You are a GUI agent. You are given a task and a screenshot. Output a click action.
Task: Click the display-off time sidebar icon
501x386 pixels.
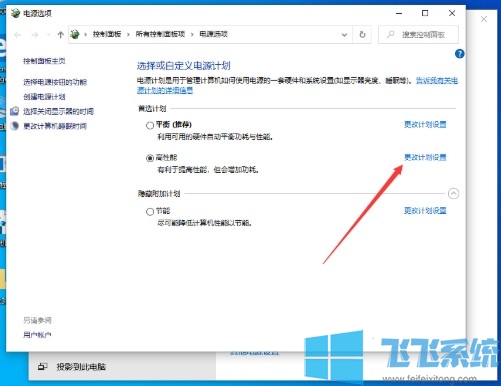click(14, 111)
